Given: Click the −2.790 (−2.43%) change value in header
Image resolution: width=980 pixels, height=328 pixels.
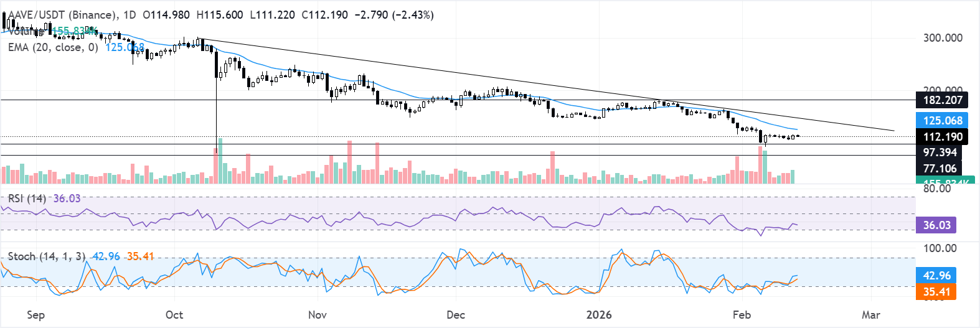Looking at the screenshot, I should tap(394, 14).
